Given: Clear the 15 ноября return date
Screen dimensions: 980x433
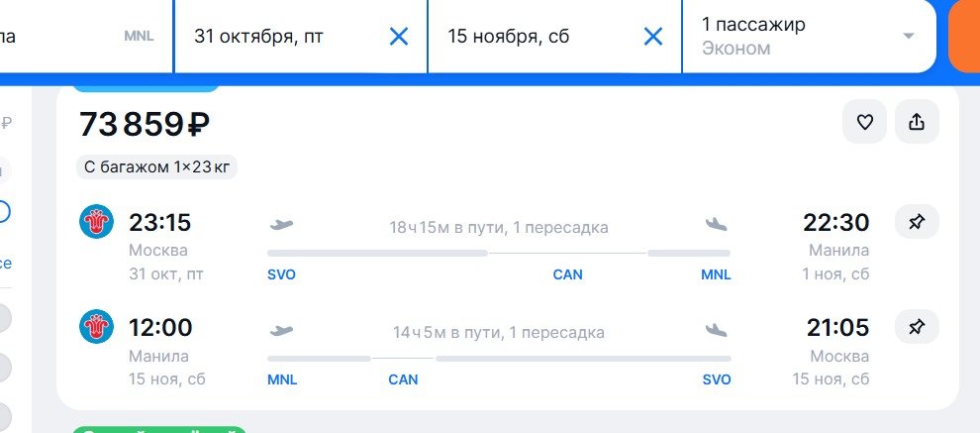Looking at the screenshot, I should pyautogui.click(x=653, y=37).
